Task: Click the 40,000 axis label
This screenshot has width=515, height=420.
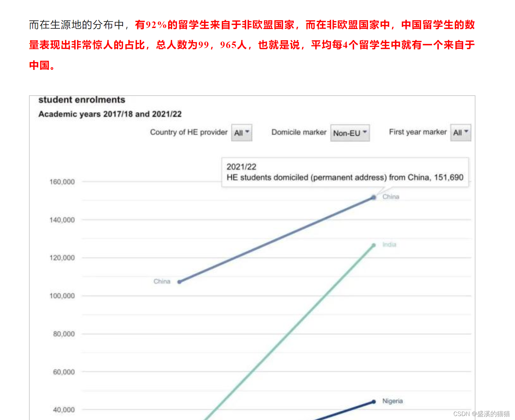Action: coord(64,410)
